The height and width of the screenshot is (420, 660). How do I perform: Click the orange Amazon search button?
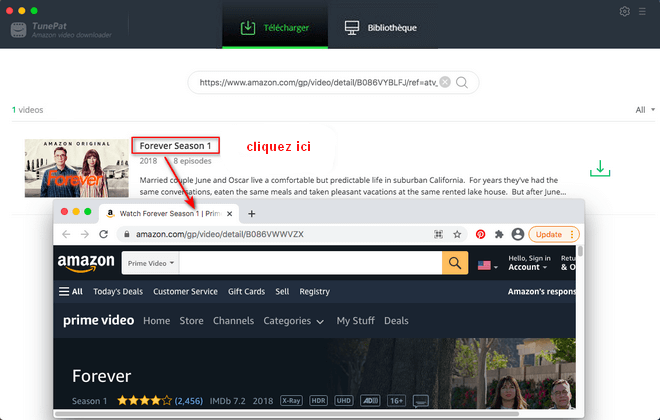coord(455,263)
